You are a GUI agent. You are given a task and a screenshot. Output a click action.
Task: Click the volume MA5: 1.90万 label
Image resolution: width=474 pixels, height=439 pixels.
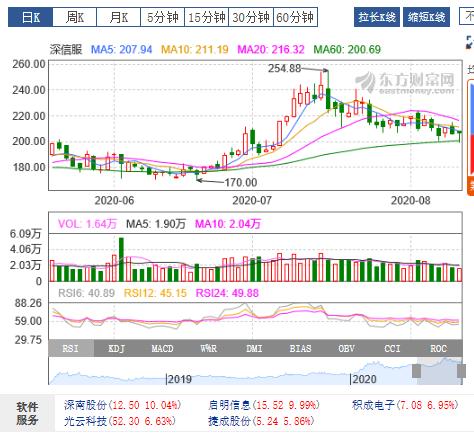click(156, 223)
